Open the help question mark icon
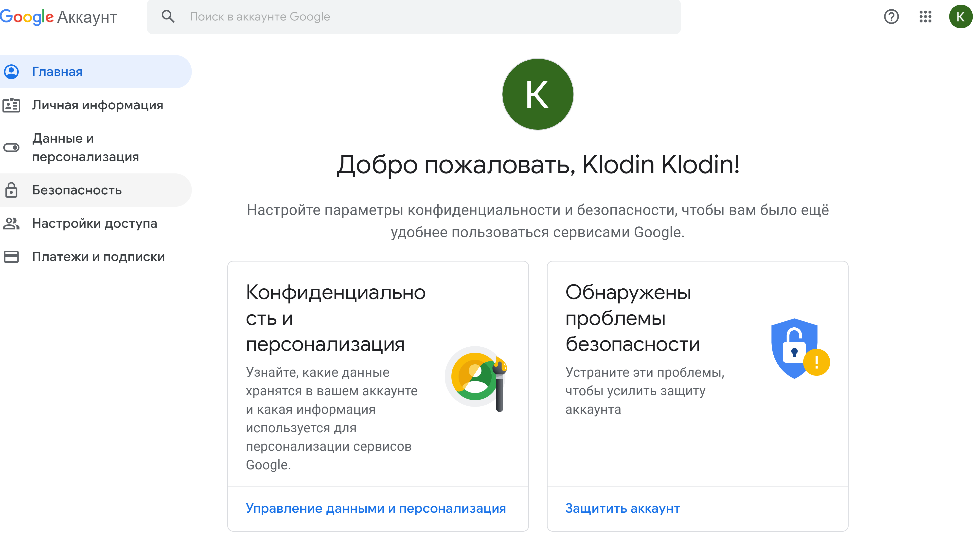Screen dimensions: 980x543 coord(891,16)
